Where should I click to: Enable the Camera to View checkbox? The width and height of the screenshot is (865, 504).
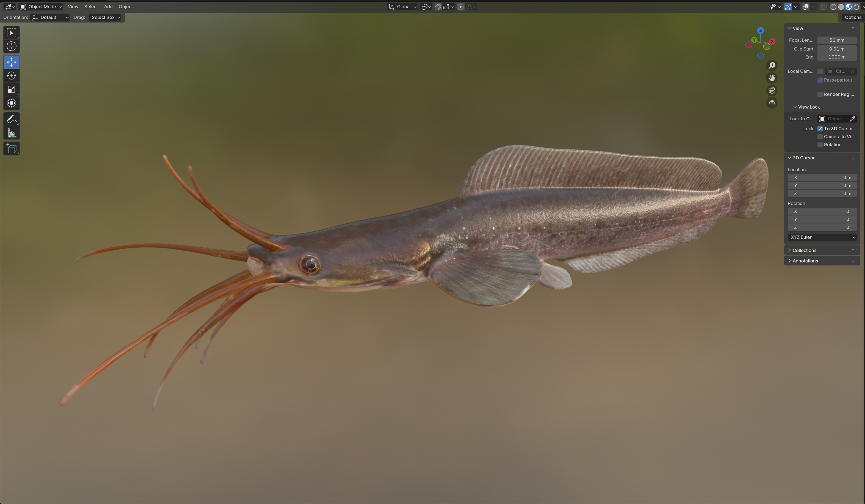pos(820,137)
